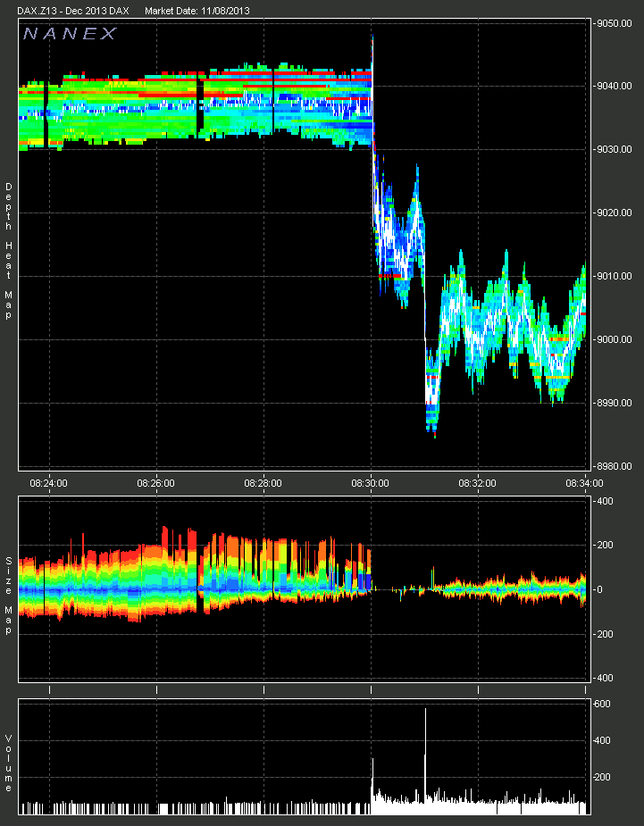Click the chart title DAX.Z13 - Dec 2013 DAX
644x826 pixels.
73,11
